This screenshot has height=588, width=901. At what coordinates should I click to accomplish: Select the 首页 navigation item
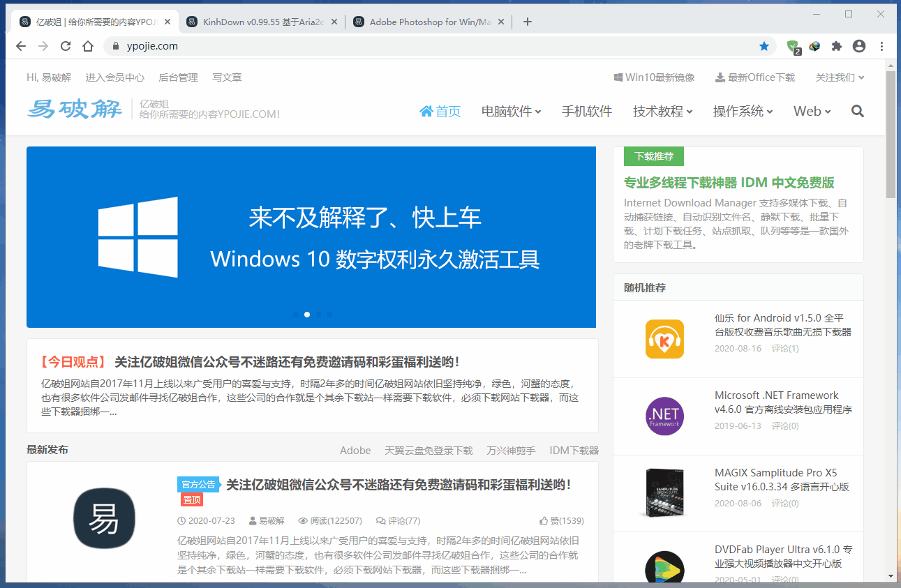(440, 111)
